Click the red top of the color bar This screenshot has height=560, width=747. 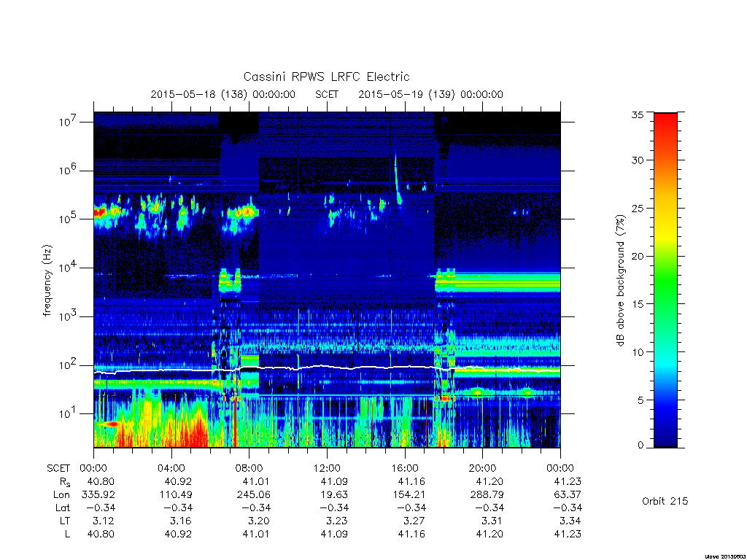tap(665, 128)
